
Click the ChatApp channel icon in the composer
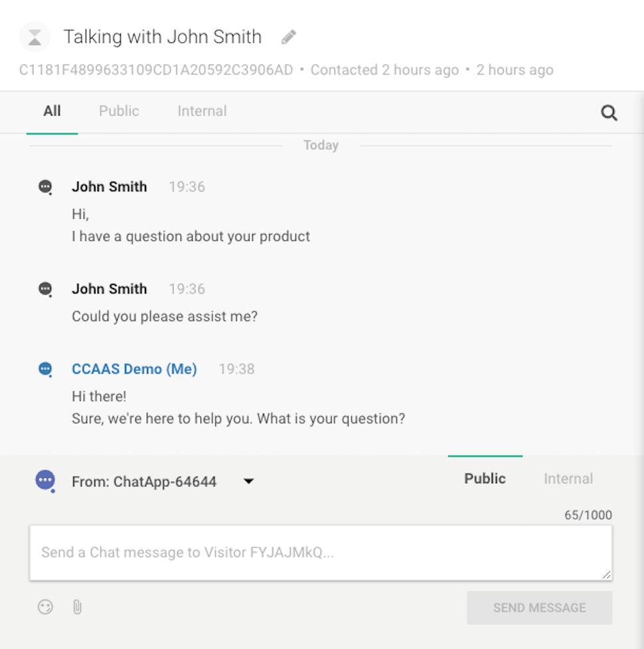click(x=45, y=480)
